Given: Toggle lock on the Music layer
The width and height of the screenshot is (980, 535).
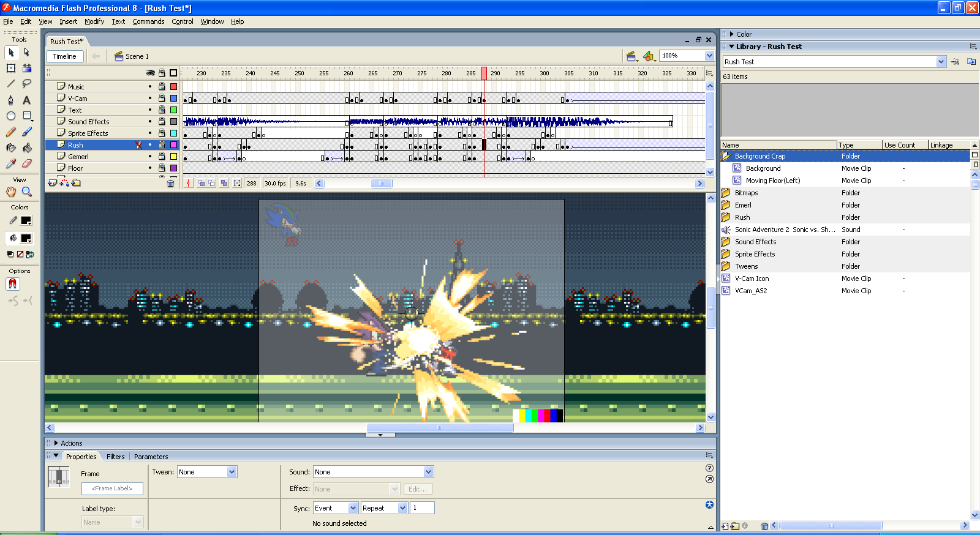Looking at the screenshot, I should (x=162, y=87).
